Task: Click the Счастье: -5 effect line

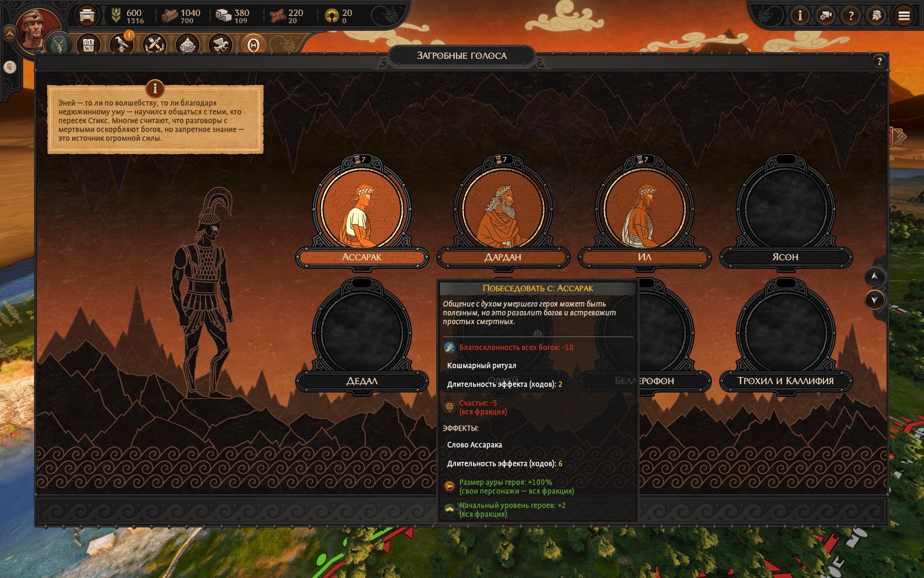Action: pos(476,407)
